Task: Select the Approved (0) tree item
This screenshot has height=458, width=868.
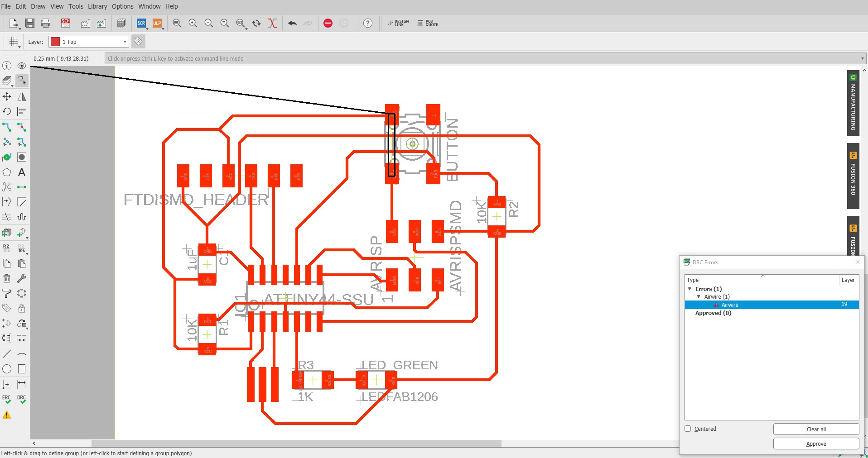Action: click(713, 313)
